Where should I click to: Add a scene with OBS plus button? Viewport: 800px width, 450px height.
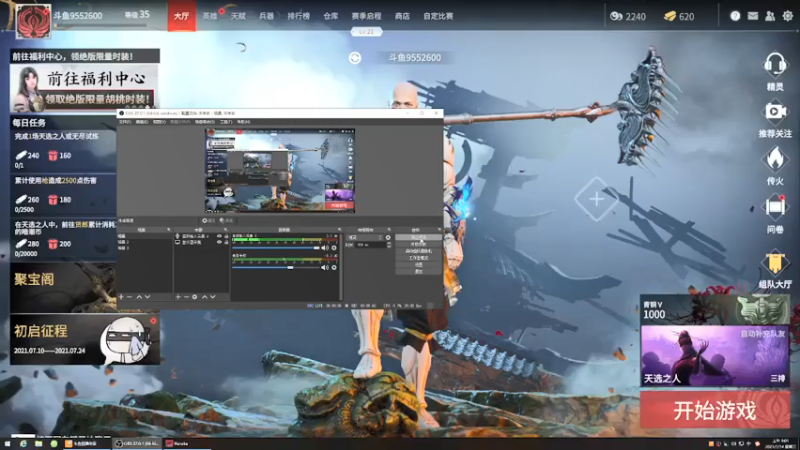(121, 297)
